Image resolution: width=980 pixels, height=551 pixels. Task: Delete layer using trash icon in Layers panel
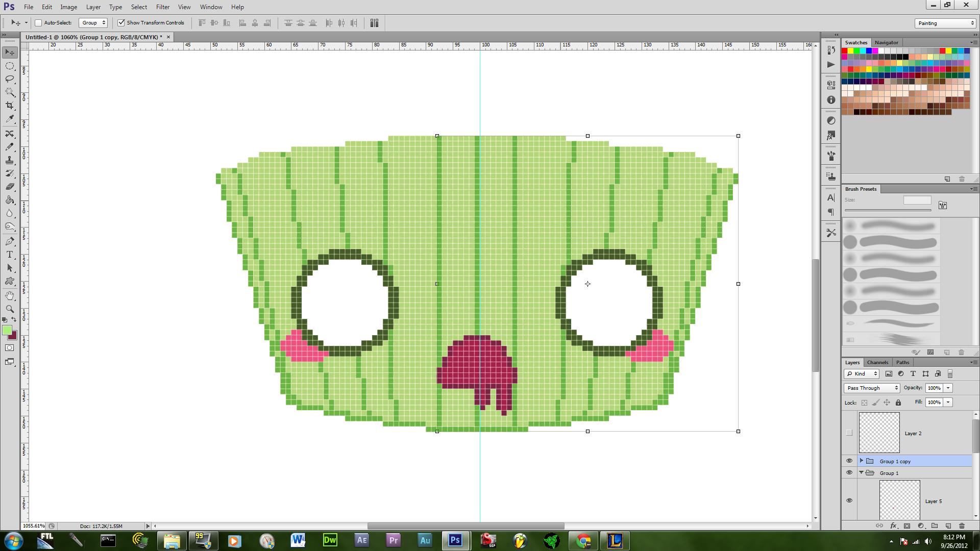click(x=962, y=525)
